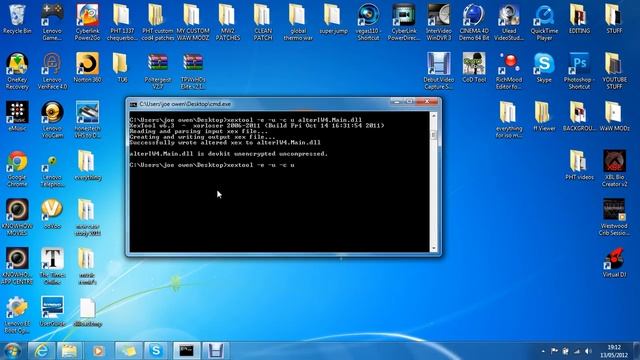
Task: Open the XBL Bio Creator v2 icon
Action: click(x=614, y=169)
